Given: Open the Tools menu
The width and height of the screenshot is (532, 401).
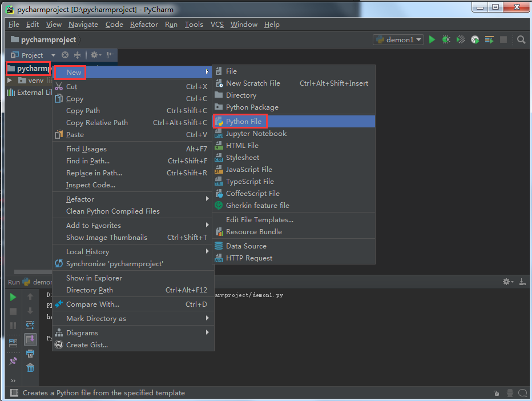Looking at the screenshot, I should tap(194, 25).
